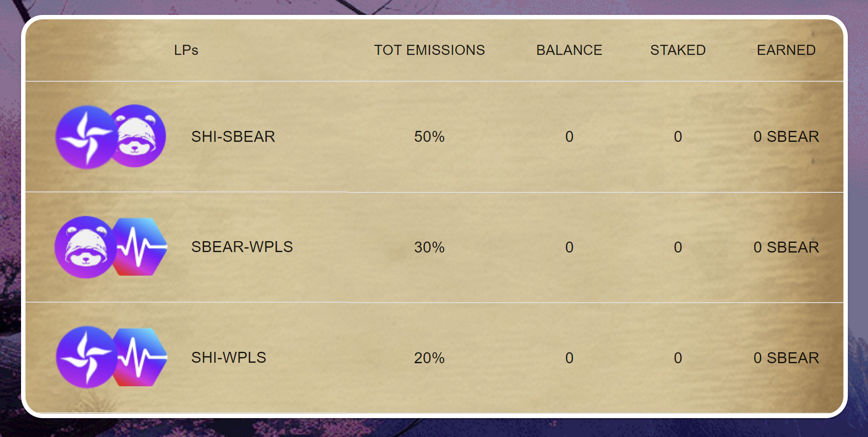Click the 50% emissions value

pyautogui.click(x=429, y=137)
